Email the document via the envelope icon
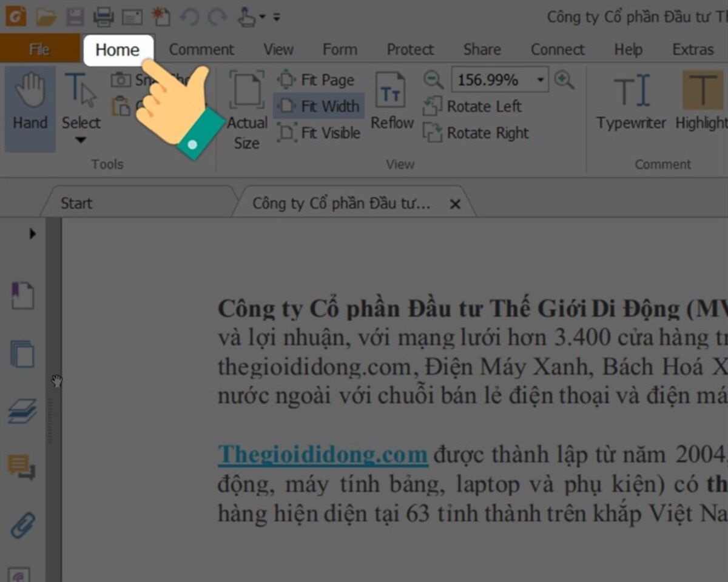The height and width of the screenshot is (582, 728). point(132,17)
